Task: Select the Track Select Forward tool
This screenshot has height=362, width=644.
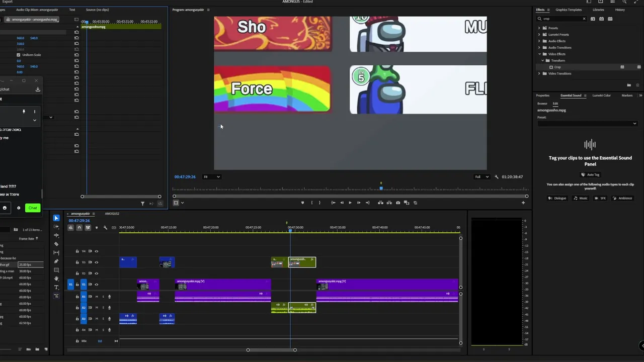Action: (x=56, y=227)
